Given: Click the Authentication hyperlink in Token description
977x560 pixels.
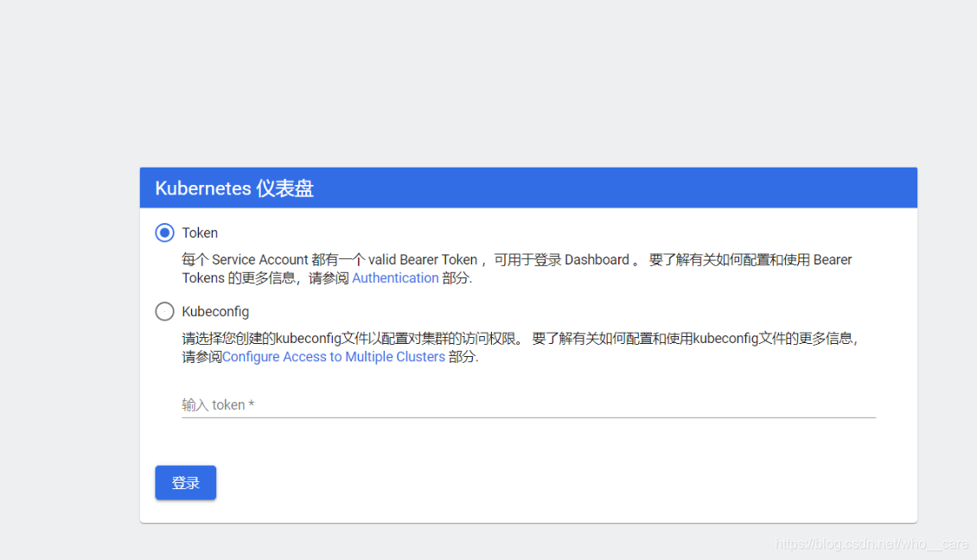Looking at the screenshot, I should click(396, 277).
